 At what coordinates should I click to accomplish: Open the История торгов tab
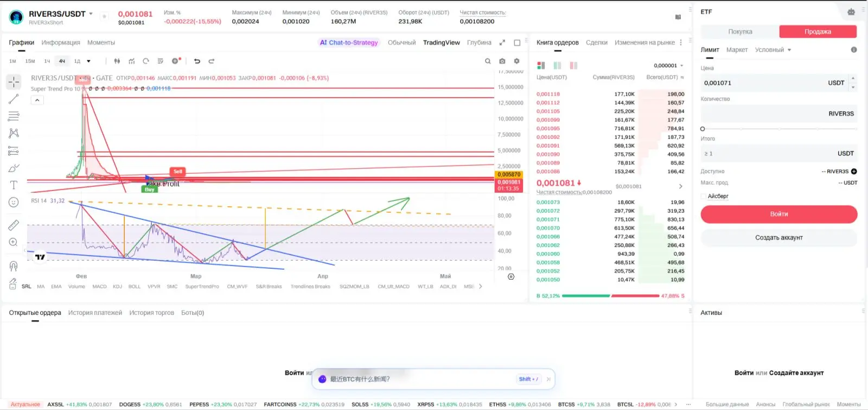(x=151, y=313)
